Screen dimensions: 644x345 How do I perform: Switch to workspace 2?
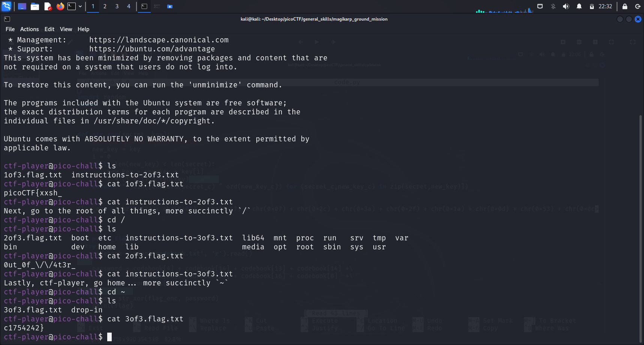(x=105, y=6)
